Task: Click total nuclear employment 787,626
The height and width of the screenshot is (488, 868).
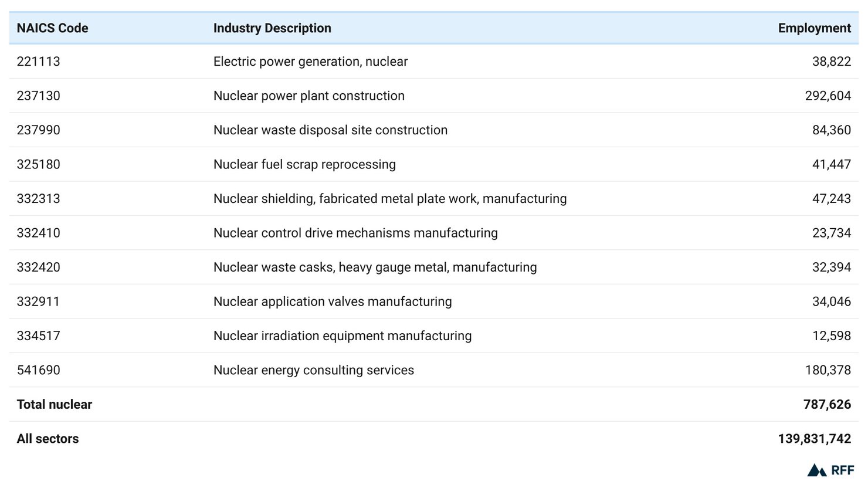Action: (827, 405)
